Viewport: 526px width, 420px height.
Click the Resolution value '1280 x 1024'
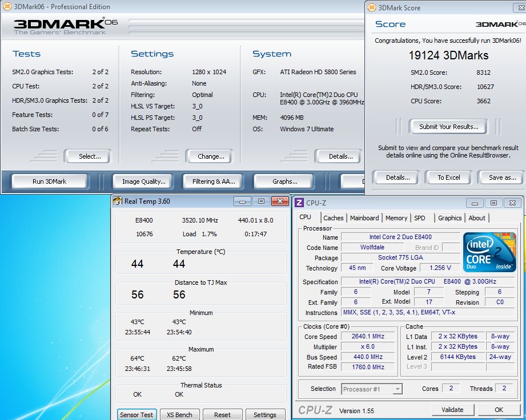click(x=209, y=72)
